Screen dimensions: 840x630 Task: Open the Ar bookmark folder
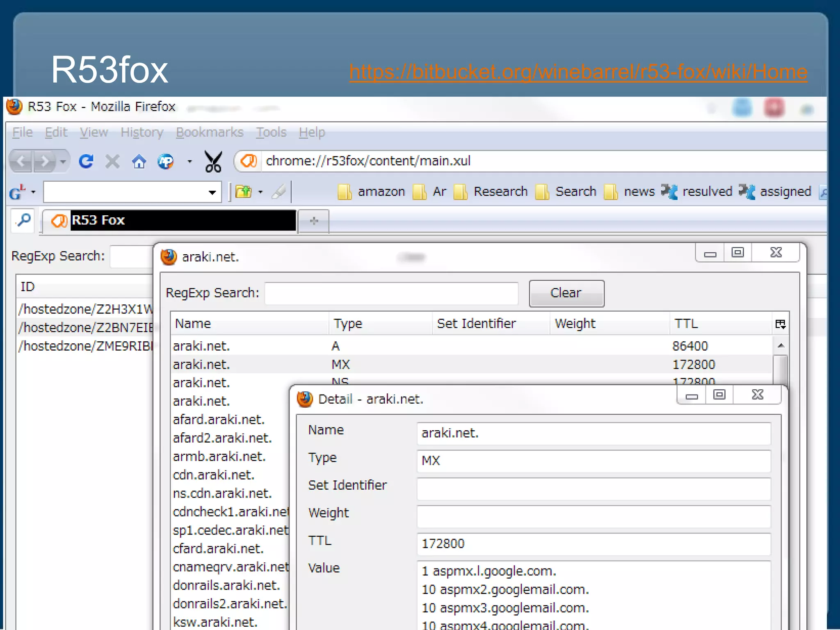tap(429, 192)
